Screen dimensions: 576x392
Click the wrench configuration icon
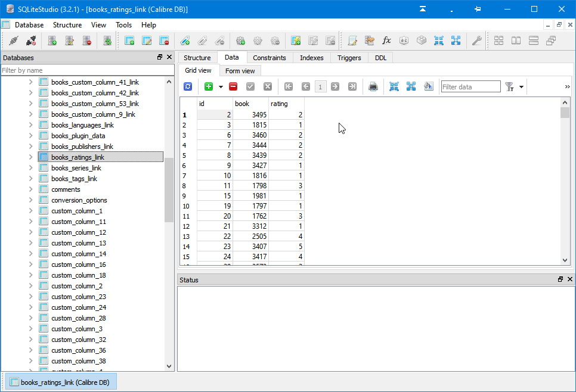coord(476,41)
